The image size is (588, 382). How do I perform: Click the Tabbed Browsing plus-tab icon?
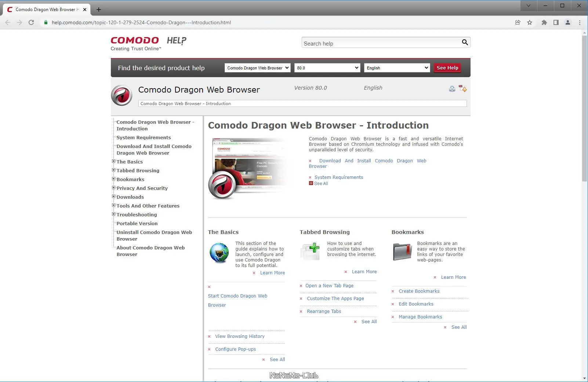[310, 251]
